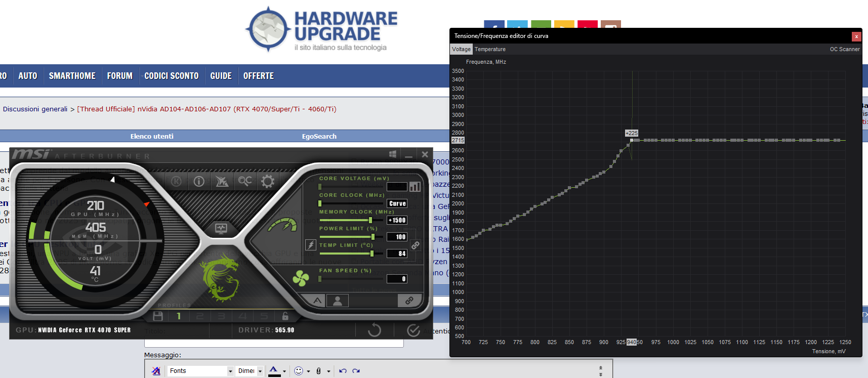Open the Discussioni generali breadcrumb link
868x378 pixels.
click(x=35, y=109)
